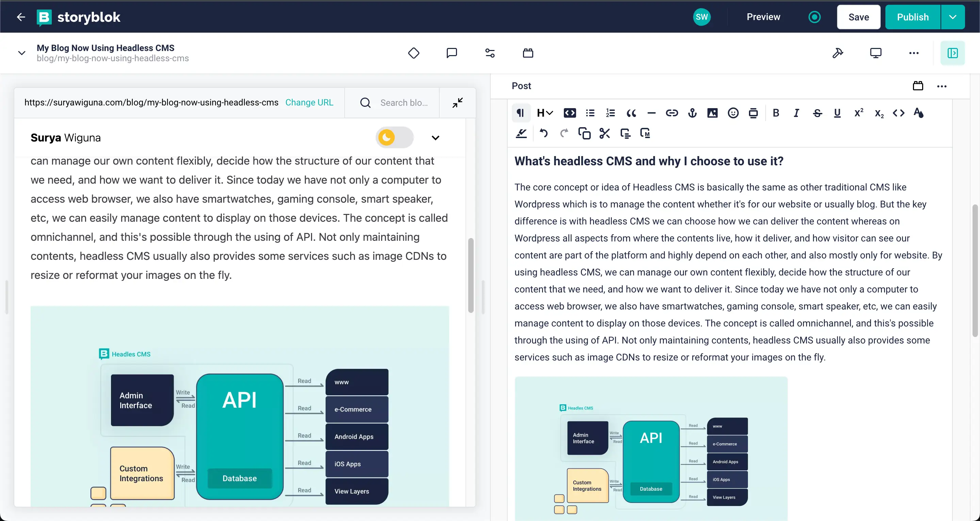
Task: Click the Change URL link
Action: [309, 103]
